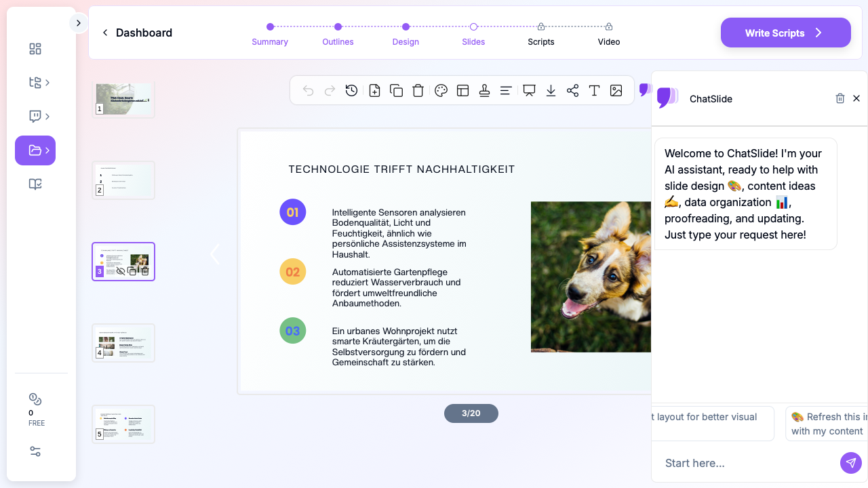The height and width of the screenshot is (488, 868).
Task: Insert an image using the image icon
Action: coord(616,91)
